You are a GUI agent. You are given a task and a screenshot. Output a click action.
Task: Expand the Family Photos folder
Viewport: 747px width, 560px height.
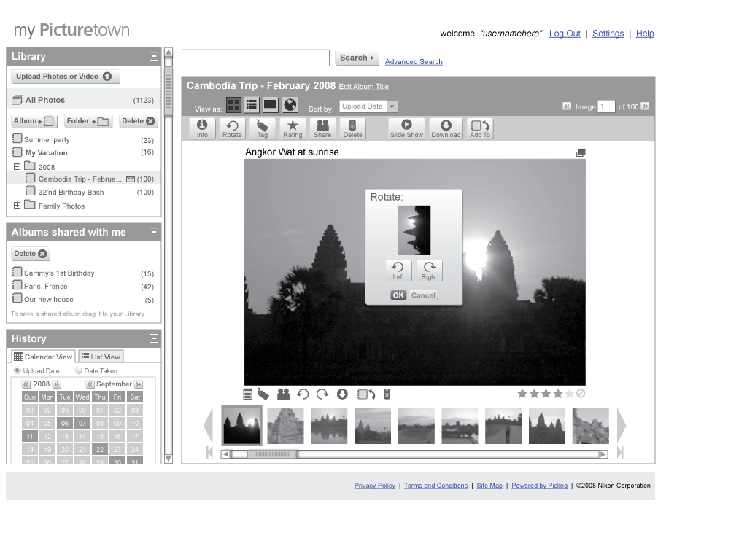point(18,205)
